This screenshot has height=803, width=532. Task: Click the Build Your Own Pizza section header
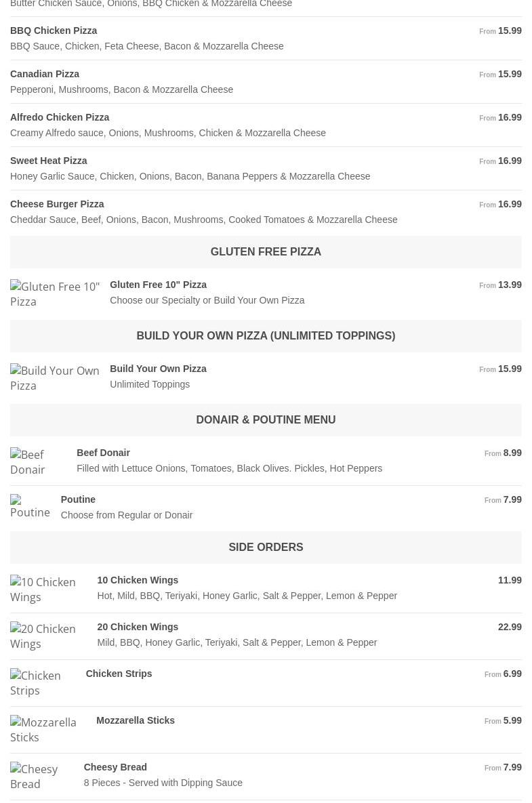pyautogui.click(x=266, y=336)
